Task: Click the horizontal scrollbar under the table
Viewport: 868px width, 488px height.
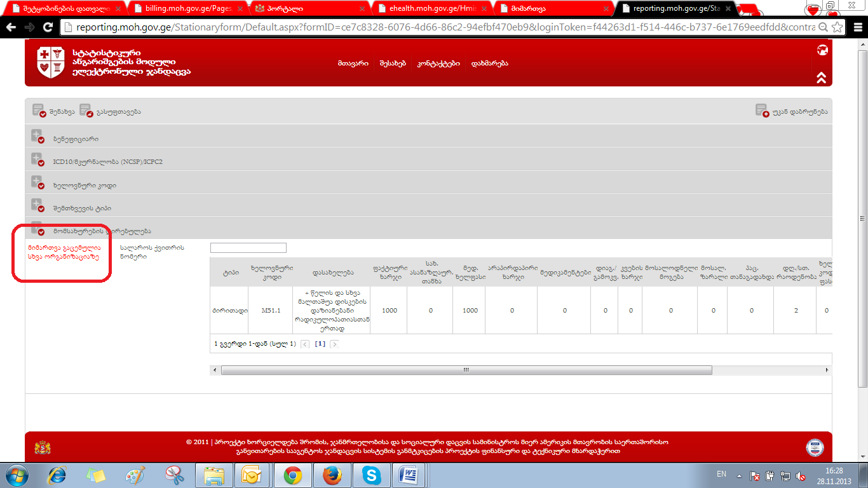Action: click(466, 370)
